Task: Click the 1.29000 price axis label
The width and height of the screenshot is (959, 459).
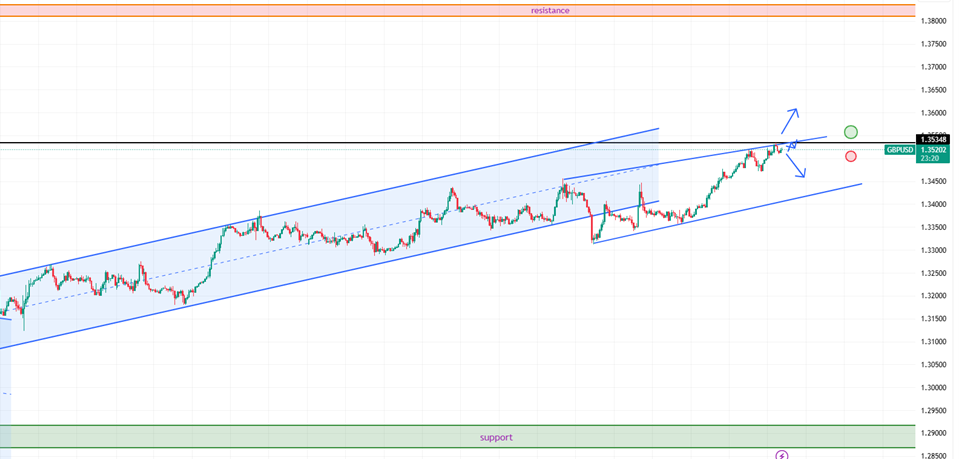Action: tap(935, 433)
